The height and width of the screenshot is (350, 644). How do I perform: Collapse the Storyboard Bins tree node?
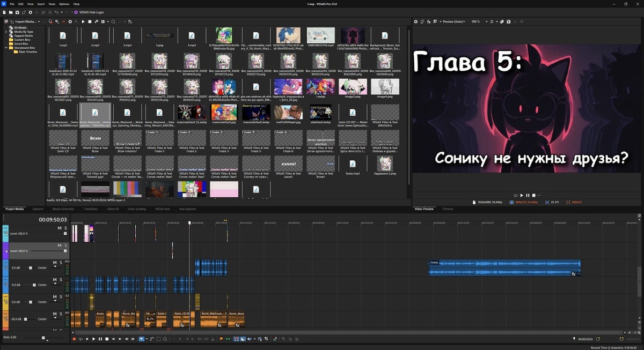coord(6,48)
